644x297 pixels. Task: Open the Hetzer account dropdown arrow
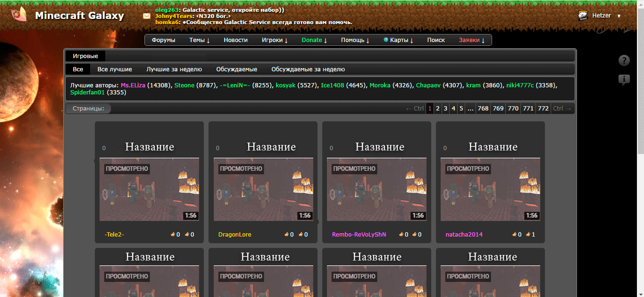[x=619, y=16]
